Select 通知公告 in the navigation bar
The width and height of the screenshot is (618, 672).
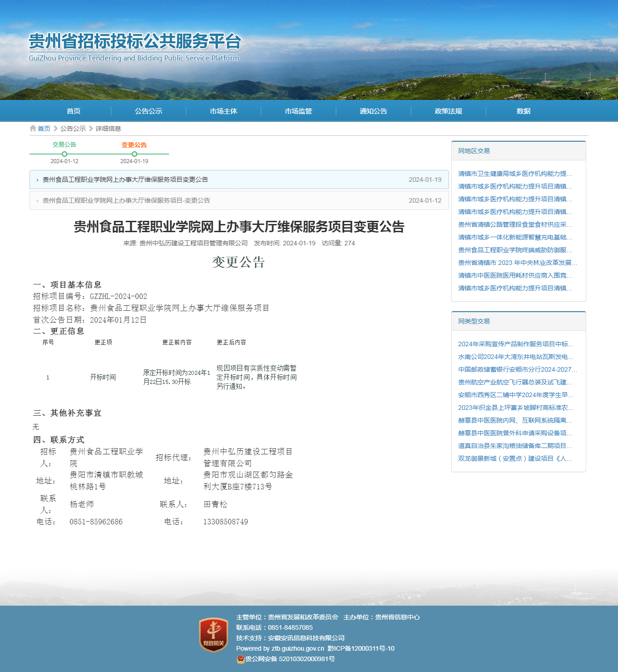point(374,111)
